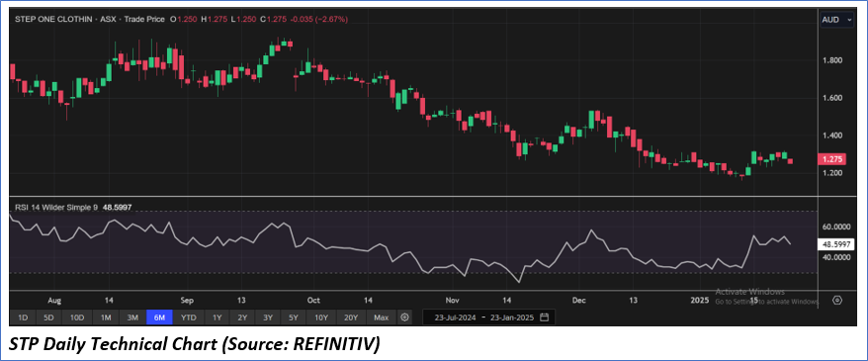
Task: Click the 1.200 price axis label
Action: pyautogui.click(x=832, y=173)
